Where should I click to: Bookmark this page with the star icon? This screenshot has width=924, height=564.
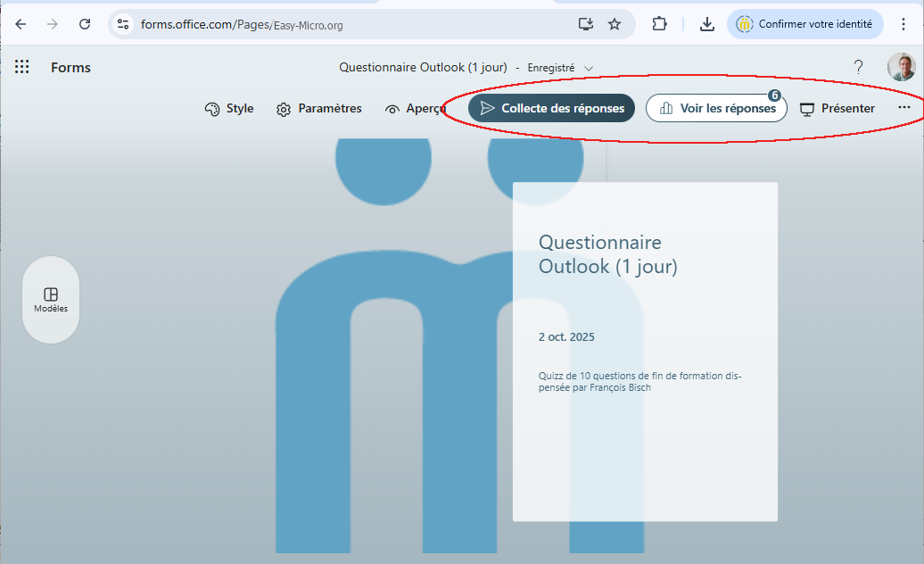pyautogui.click(x=615, y=24)
